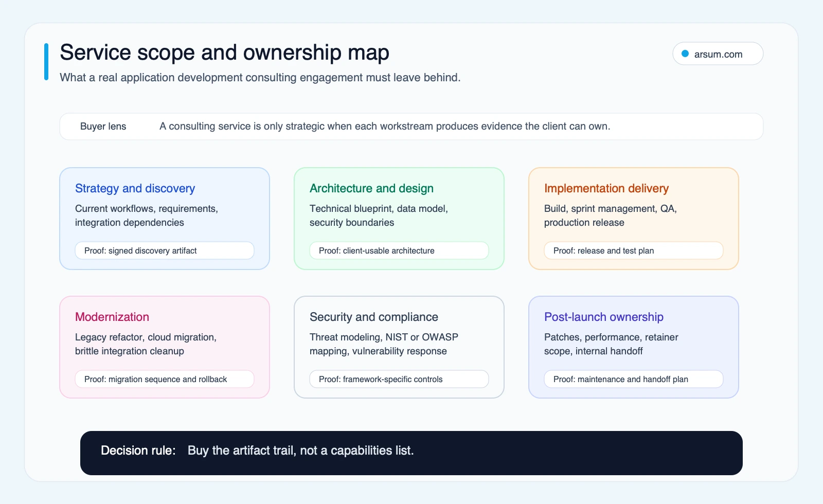Open the 'Security and compliance' card heading

[374, 317]
